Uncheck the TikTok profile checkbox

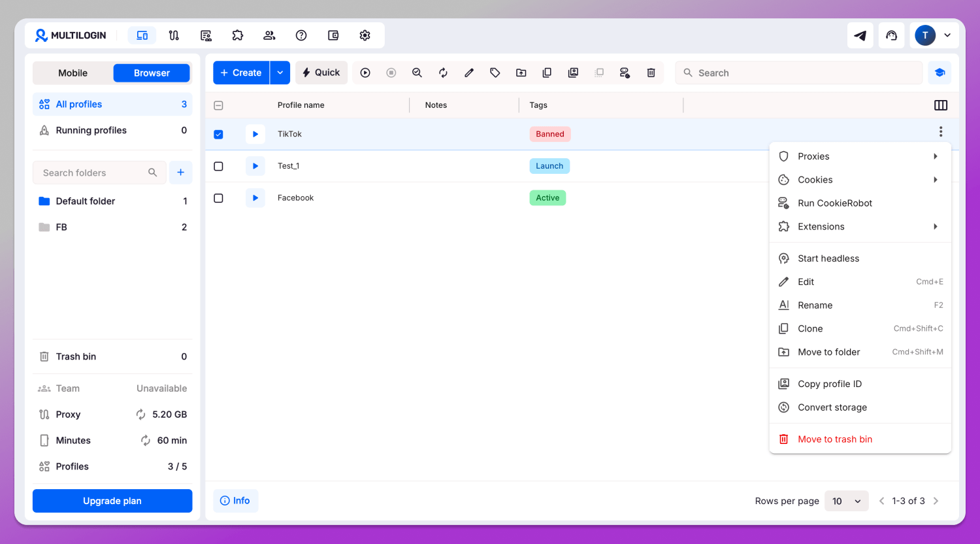coord(218,134)
